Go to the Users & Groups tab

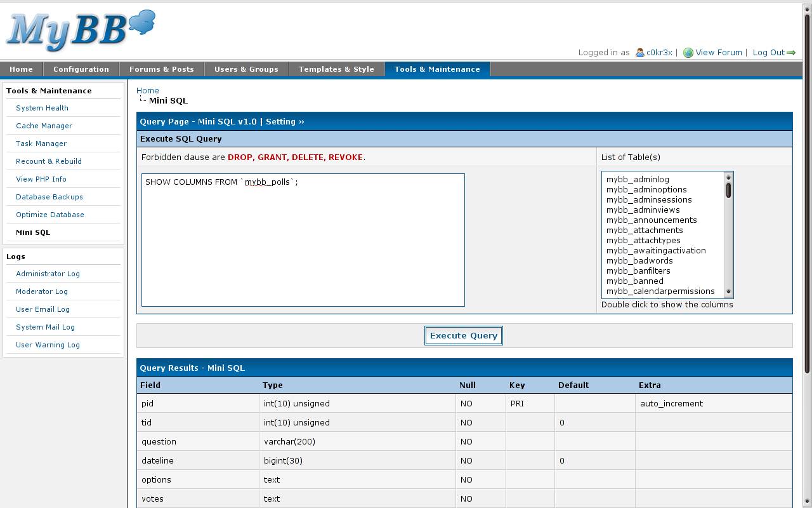tap(246, 69)
